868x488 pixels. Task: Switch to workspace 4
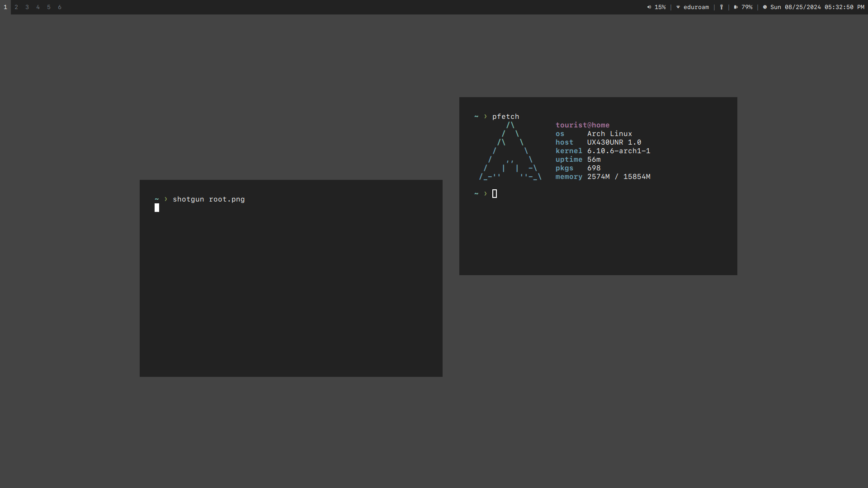38,7
